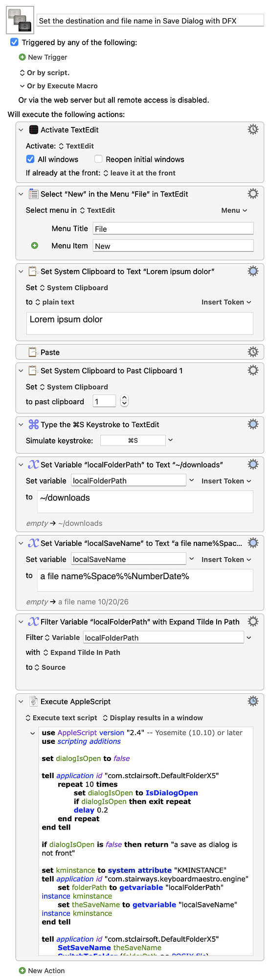Open variable list arrow beside localSaveName field

pos(192,559)
